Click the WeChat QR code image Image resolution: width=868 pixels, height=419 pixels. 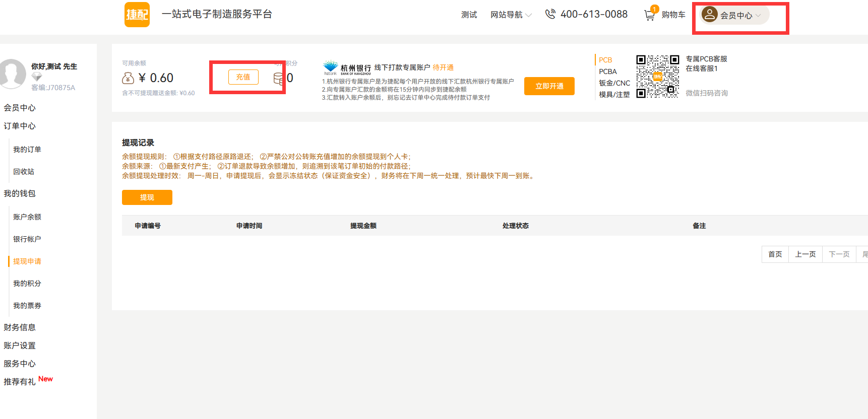pyautogui.click(x=657, y=77)
